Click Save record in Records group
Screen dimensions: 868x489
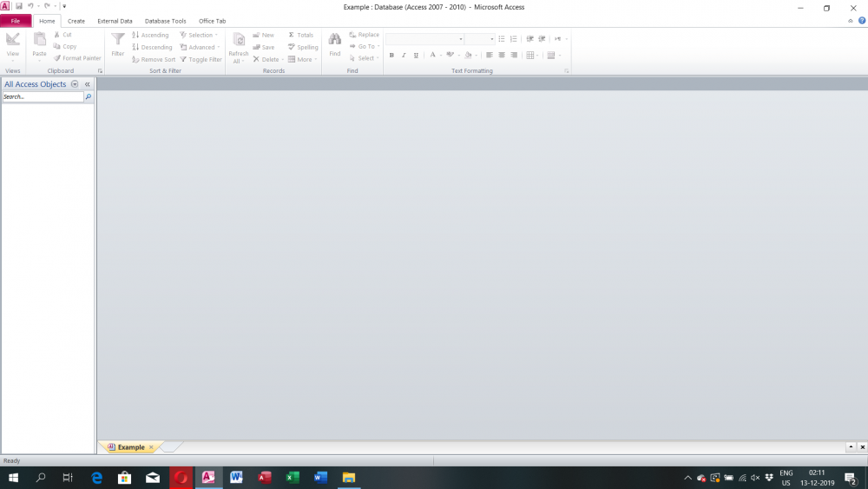click(264, 47)
